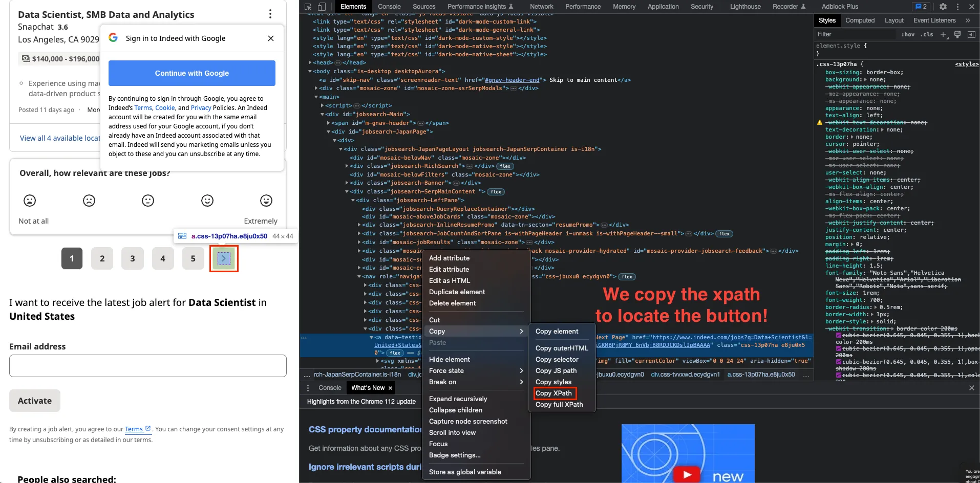The width and height of the screenshot is (980, 483).
Task: Open the style source link
Action: click(967, 64)
